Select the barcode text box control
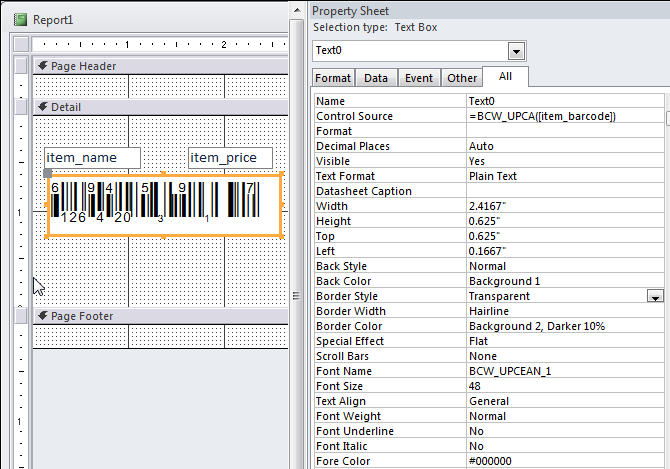The height and width of the screenshot is (469, 670). pyautogui.click(x=165, y=205)
